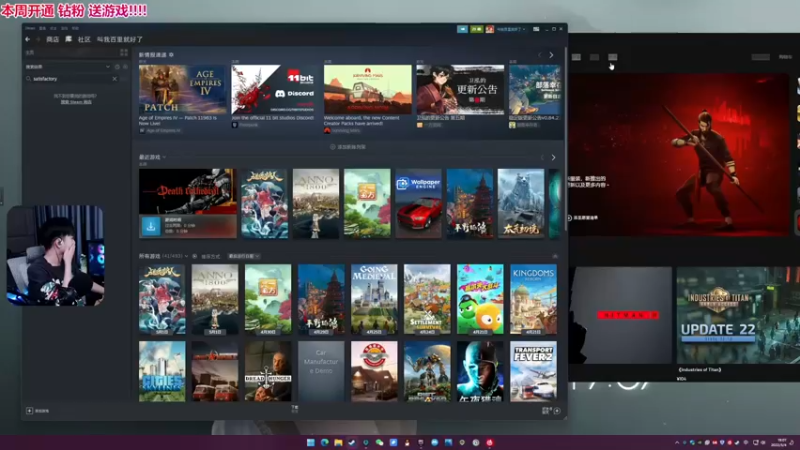Click third view icon in background window
800x450 pixels.
click(x=613, y=57)
